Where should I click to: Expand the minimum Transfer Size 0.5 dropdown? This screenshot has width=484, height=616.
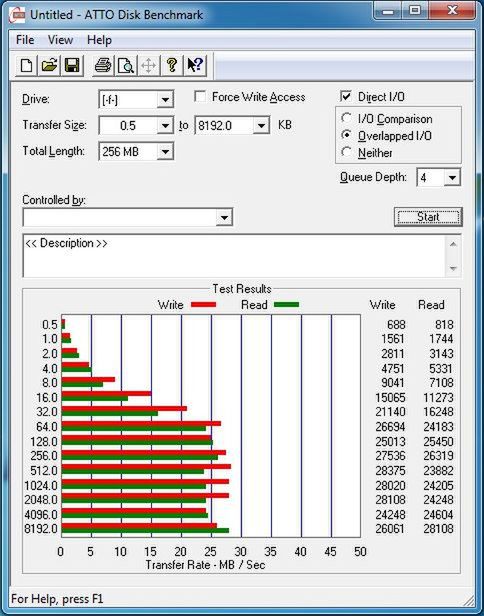coord(165,126)
